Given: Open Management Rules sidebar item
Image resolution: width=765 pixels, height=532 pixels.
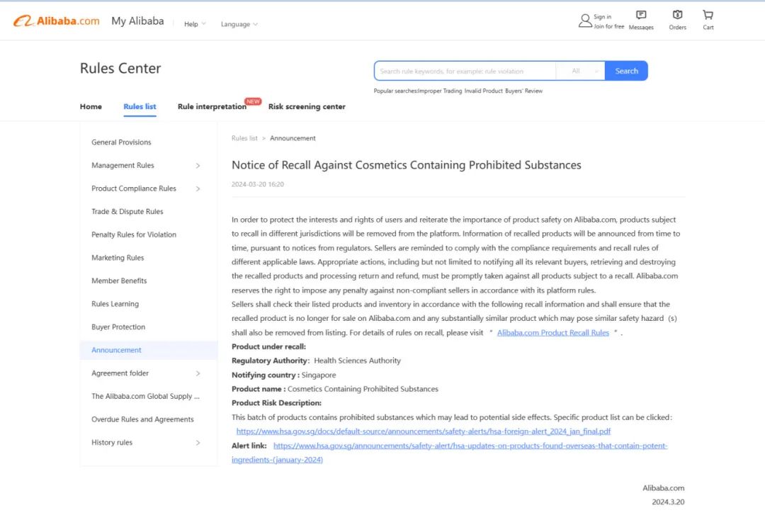Looking at the screenshot, I should click(x=123, y=166).
